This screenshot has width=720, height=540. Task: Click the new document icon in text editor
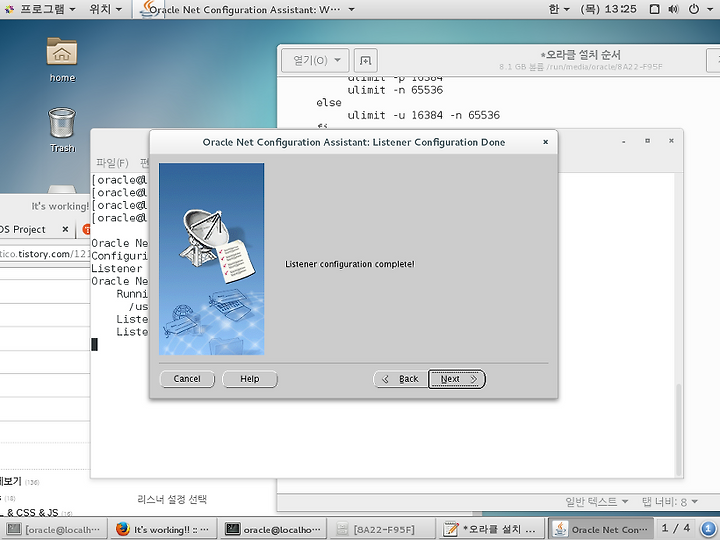[366, 60]
